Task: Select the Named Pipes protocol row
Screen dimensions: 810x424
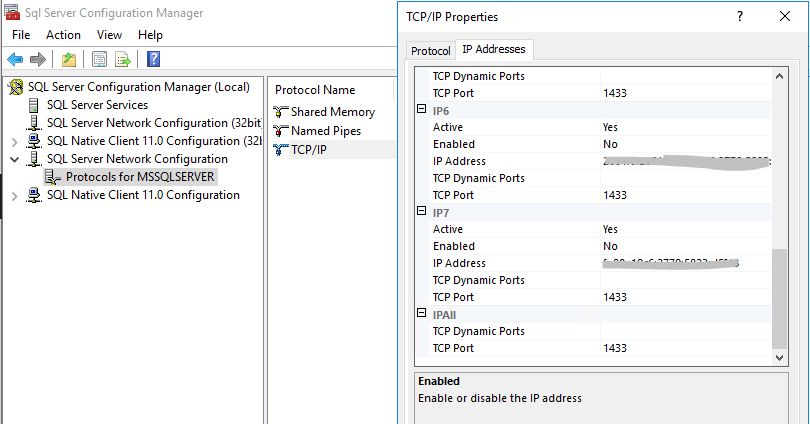Action: tap(326, 131)
